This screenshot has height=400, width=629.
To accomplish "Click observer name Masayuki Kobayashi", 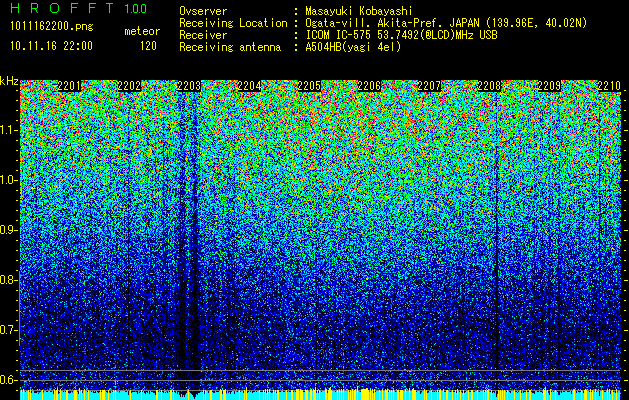I will 359,12.
